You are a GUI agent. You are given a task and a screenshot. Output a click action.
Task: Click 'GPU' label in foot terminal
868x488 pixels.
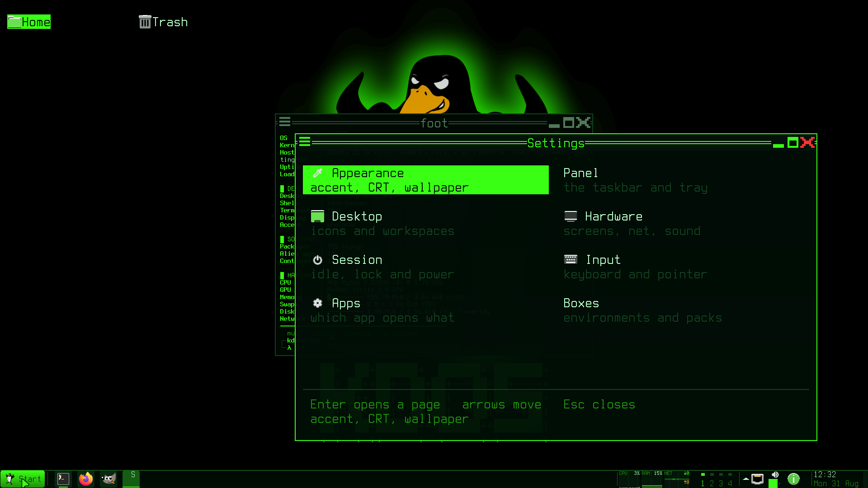[x=285, y=290]
